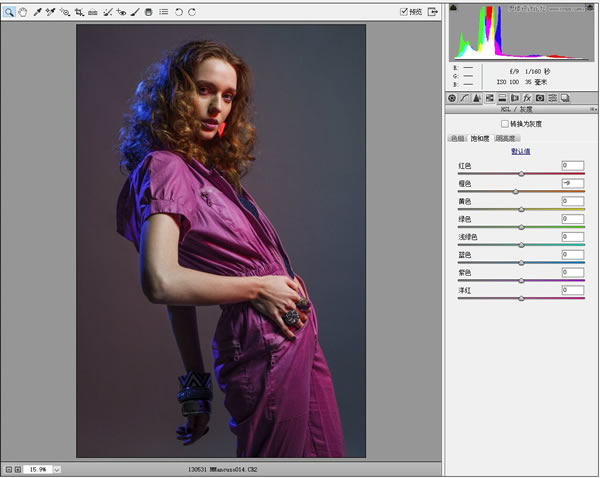Select the Color Sampler tool
This screenshot has width=600, height=478.
coord(51,12)
